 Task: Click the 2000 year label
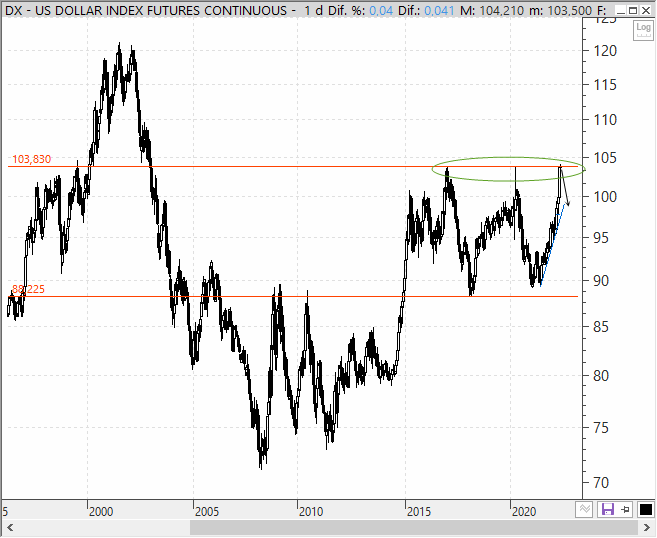tap(101, 512)
